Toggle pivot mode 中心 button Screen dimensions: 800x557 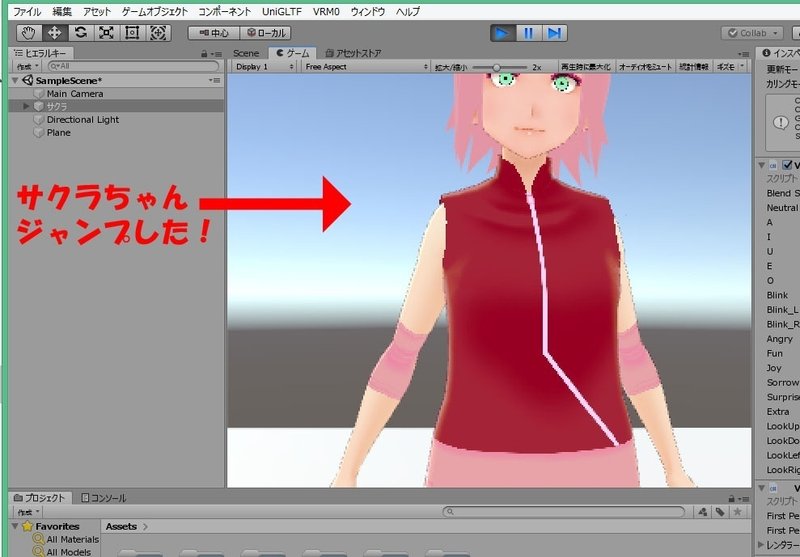(x=214, y=33)
